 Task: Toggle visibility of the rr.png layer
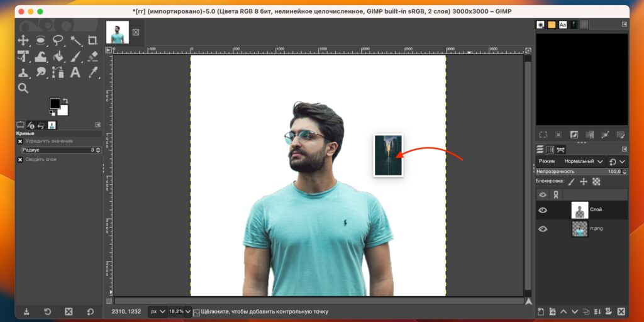point(543,229)
